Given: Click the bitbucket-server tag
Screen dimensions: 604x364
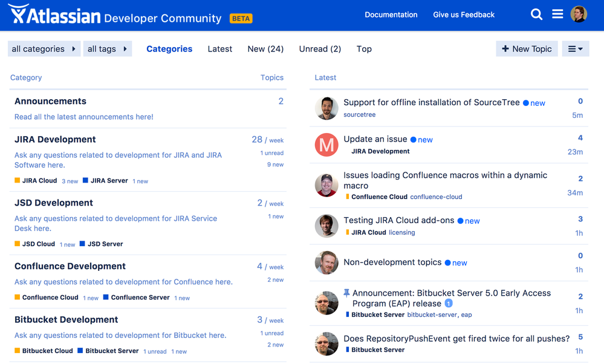Looking at the screenshot, I should pos(432,314).
